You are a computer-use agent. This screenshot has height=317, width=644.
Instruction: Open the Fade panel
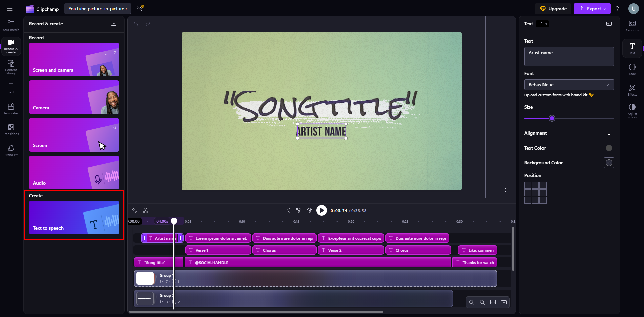[x=632, y=69]
